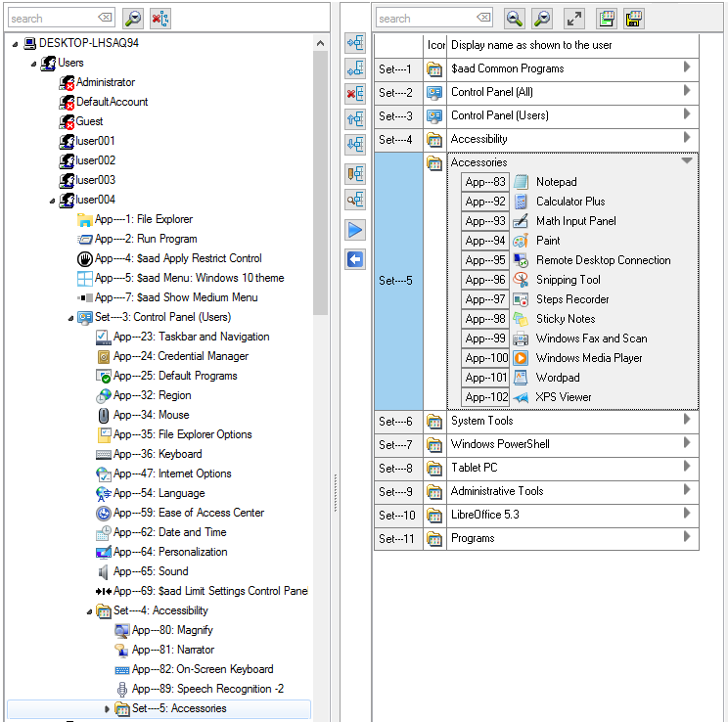Expand the $aad Common Programs set
Image resolution: width=728 pixels, height=722 pixels.
687,68
